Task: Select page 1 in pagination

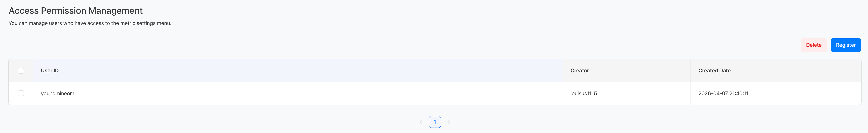Action: tap(435, 122)
